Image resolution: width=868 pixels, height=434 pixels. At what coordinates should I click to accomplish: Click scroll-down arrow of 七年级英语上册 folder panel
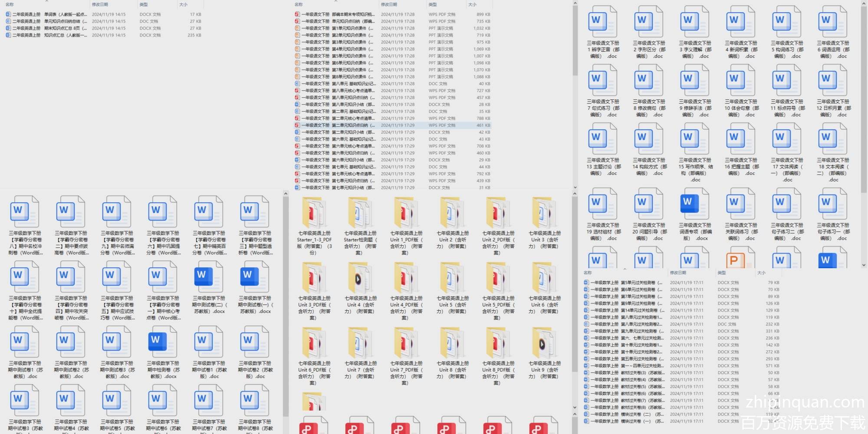575,408
